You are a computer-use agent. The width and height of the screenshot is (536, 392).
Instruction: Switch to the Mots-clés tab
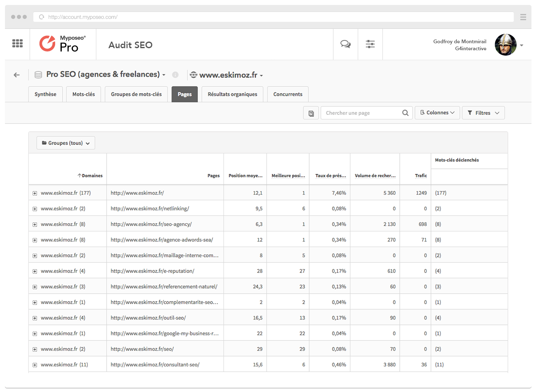point(84,94)
